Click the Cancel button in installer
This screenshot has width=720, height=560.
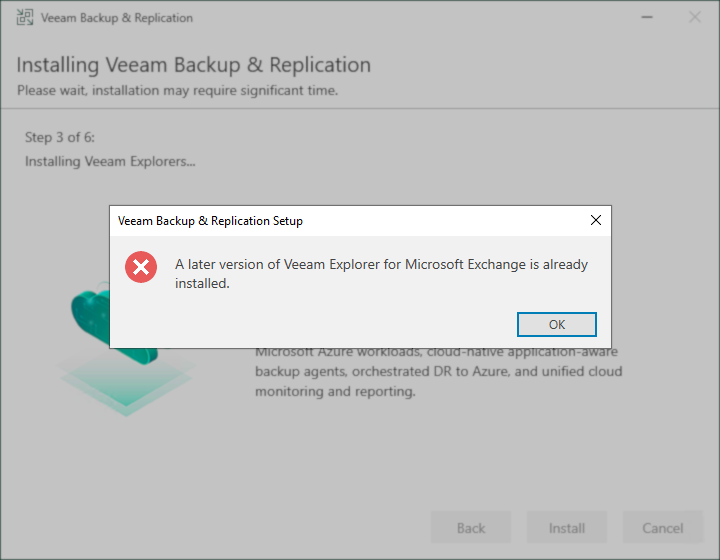click(663, 527)
